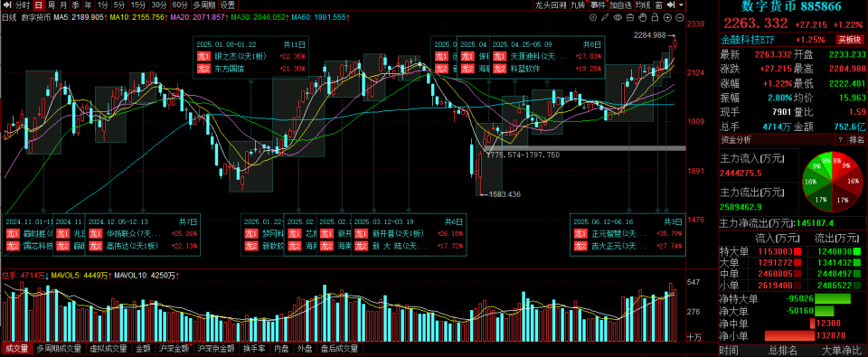Click the question mark help in 资金分析

click(x=839, y=139)
